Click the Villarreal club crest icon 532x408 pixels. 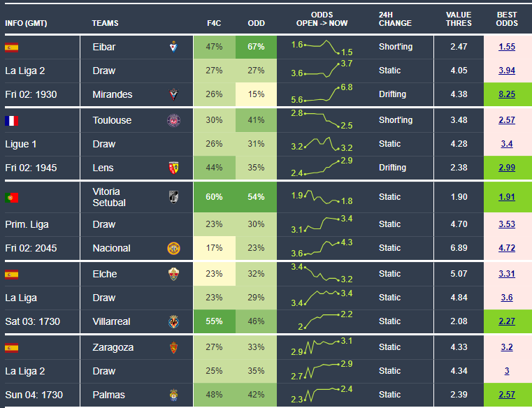coord(173,321)
